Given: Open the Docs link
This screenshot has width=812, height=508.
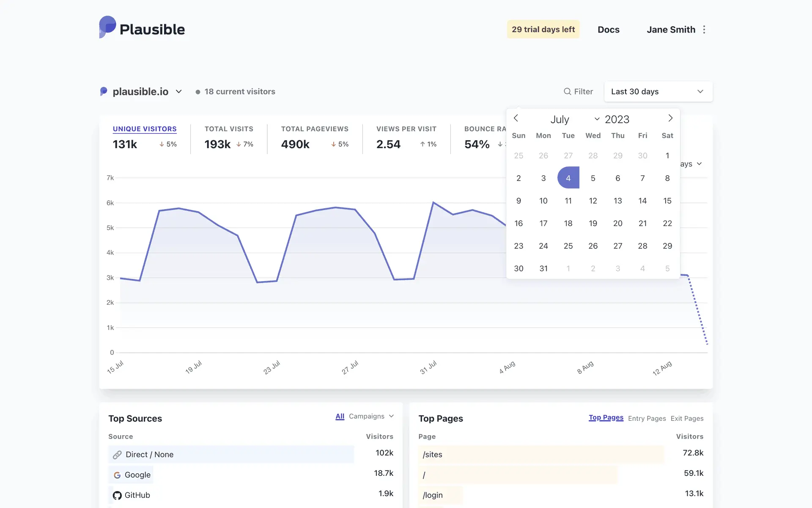Looking at the screenshot, I should coord(608,30).
